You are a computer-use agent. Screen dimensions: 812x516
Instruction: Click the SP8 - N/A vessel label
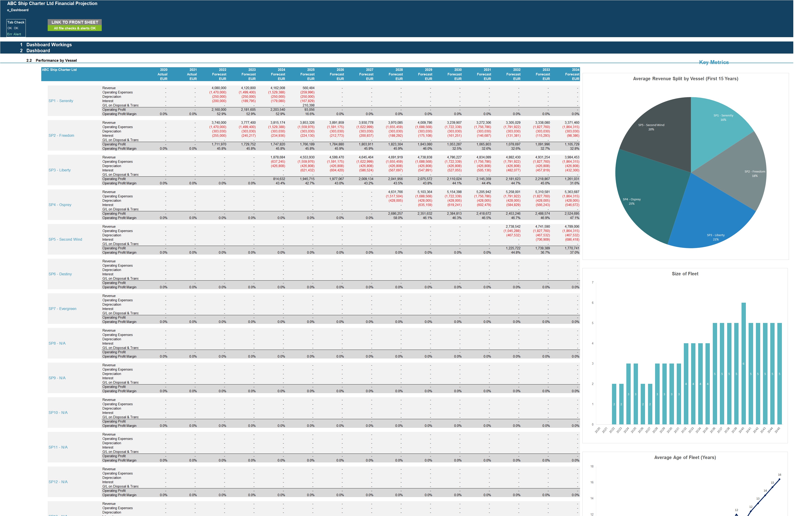click(x=57, y=343)
